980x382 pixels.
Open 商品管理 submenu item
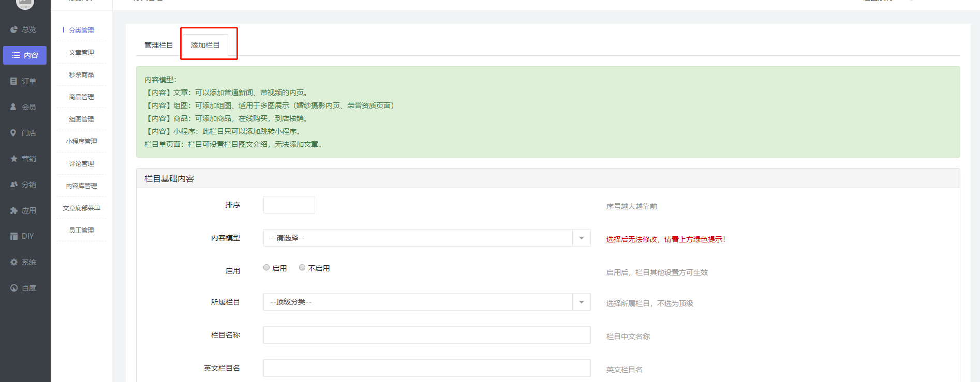point(81,97)
